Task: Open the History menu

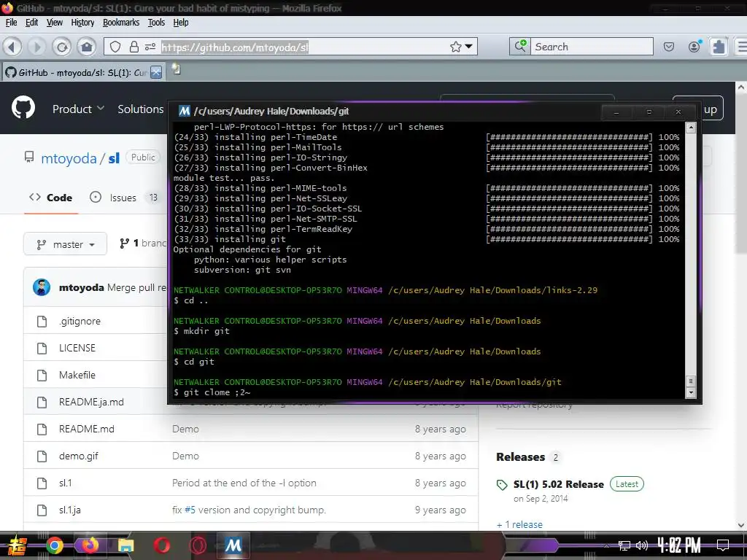Action: point(82,23)
